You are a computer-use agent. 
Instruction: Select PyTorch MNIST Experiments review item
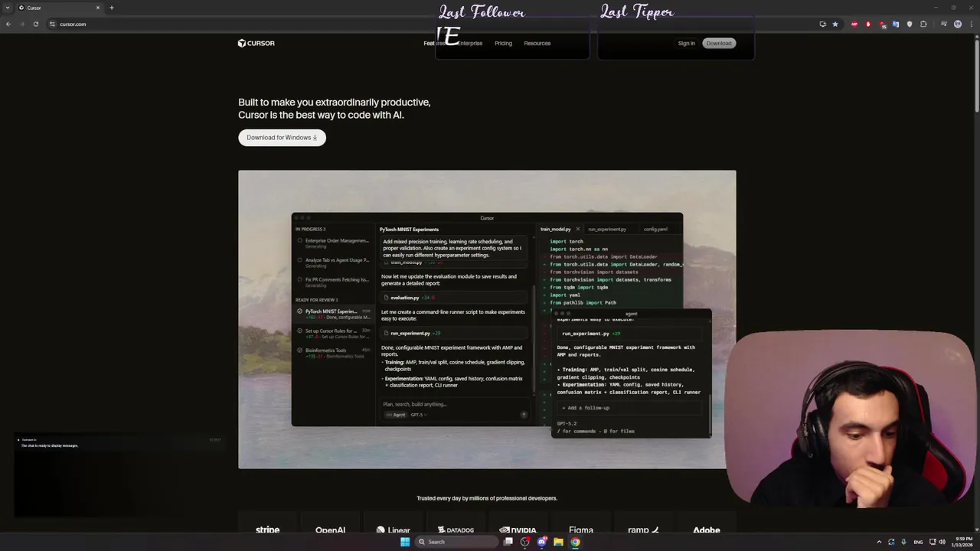pos(333,314)
